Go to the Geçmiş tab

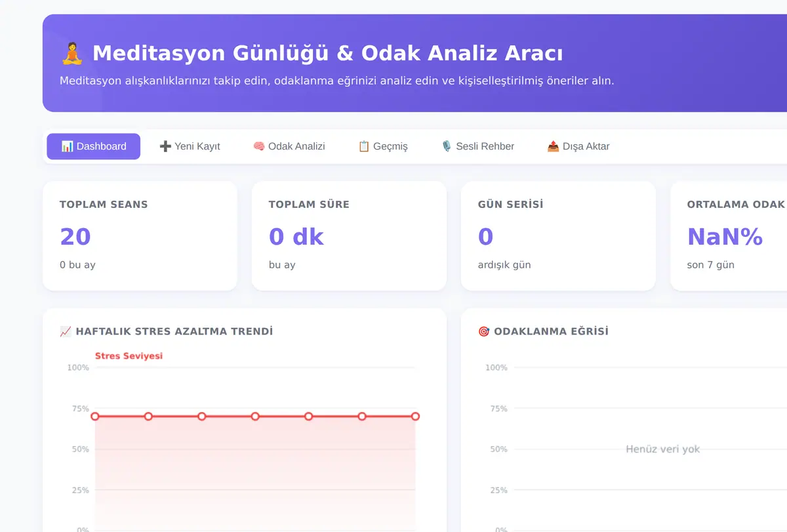tap(383, 146)
